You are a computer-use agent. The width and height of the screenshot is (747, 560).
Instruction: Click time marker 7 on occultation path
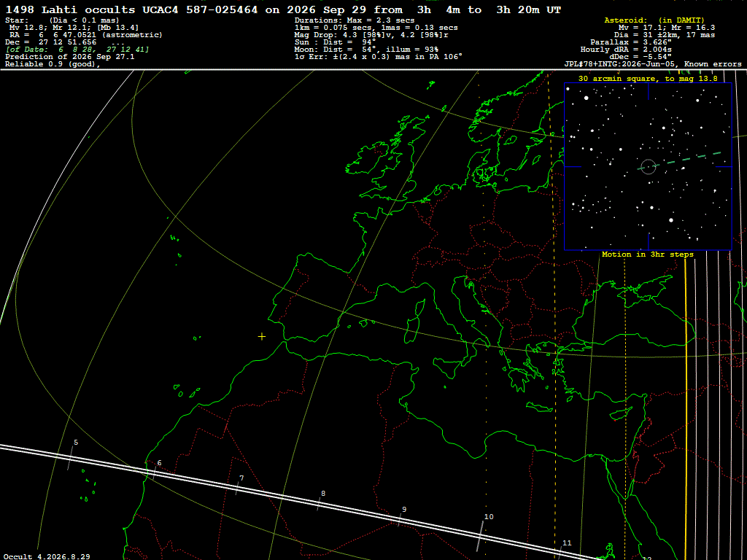pos(241,478)
